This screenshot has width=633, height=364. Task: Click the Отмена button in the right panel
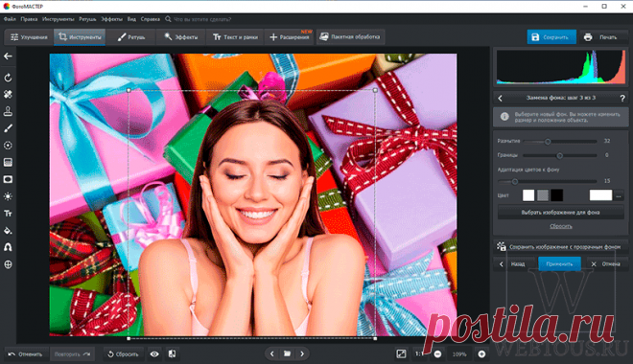pos(605,264)
